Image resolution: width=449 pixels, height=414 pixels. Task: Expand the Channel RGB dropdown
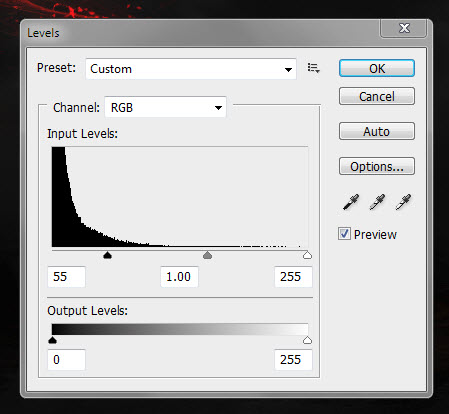(165, 107)
